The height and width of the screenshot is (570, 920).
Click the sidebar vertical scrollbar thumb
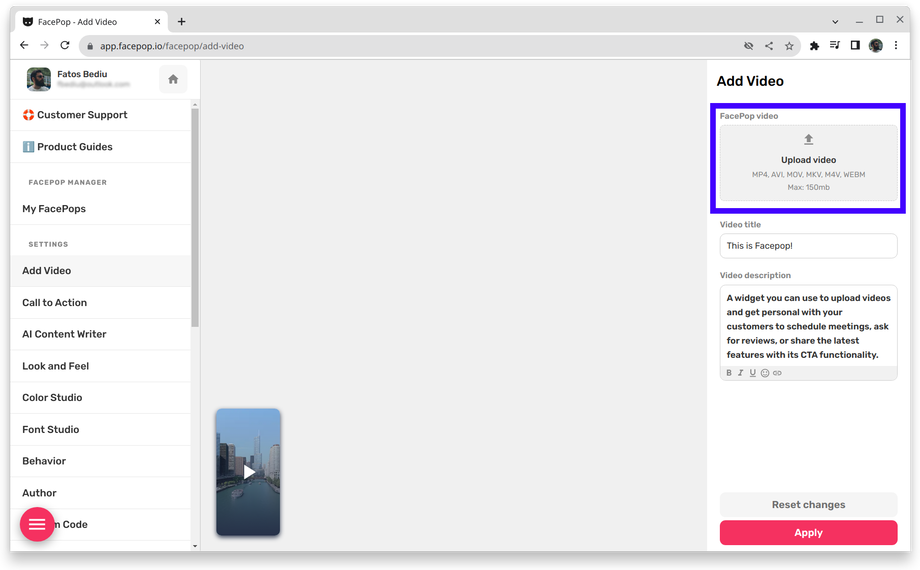click(195, 217)
